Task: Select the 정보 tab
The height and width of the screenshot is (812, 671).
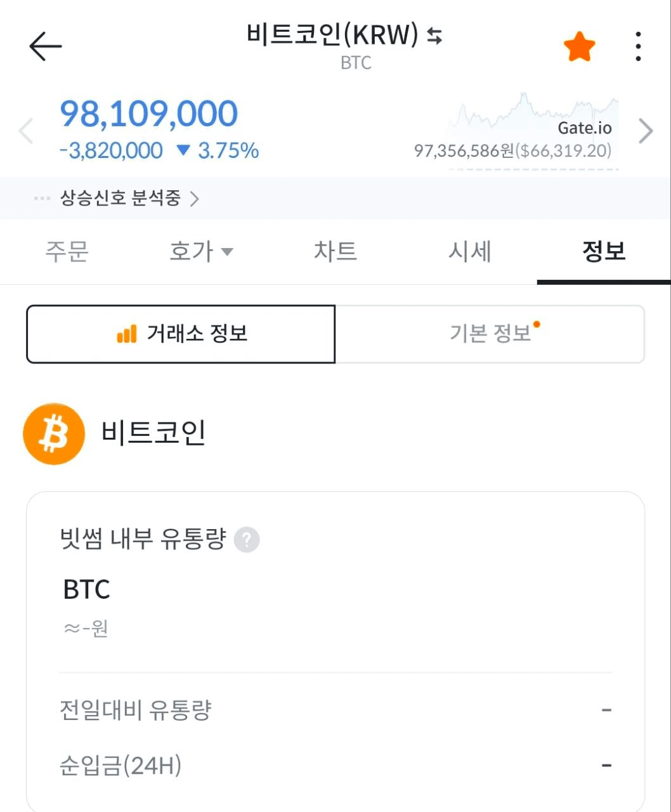Action: pyautogui.click(x=603, y=251)
